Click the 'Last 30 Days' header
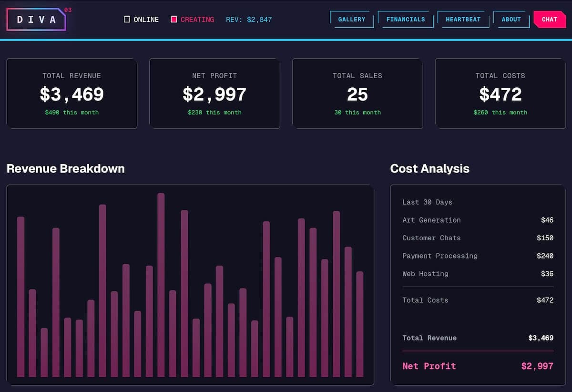Viewport: 572px width, 392px height. click(x=427, y=202)
